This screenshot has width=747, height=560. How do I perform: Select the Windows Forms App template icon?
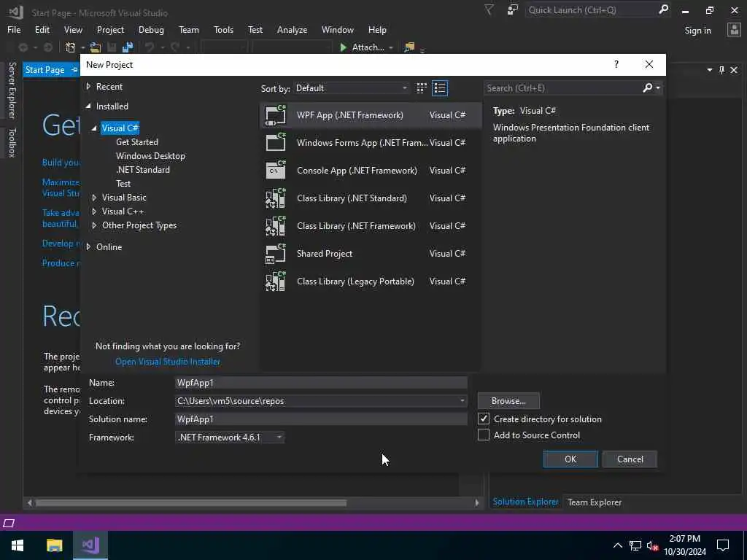click(x=275, y=143)
